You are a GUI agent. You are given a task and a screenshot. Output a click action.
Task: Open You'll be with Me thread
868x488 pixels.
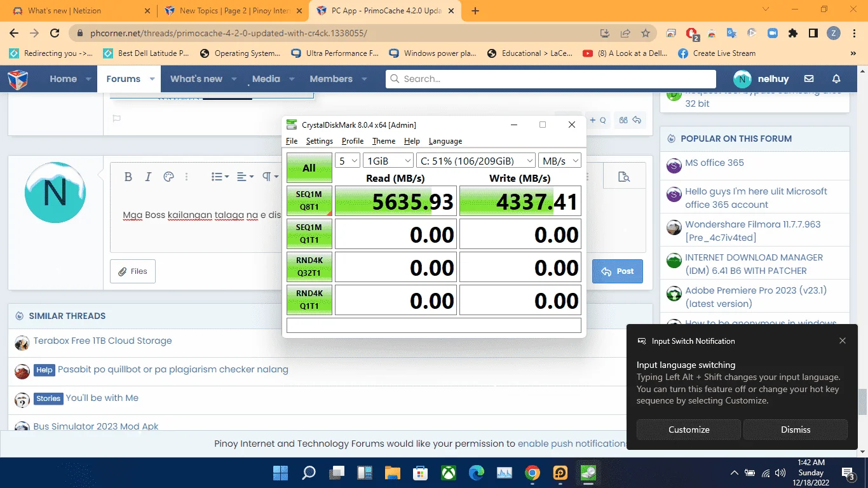click(x=102, y=398)
